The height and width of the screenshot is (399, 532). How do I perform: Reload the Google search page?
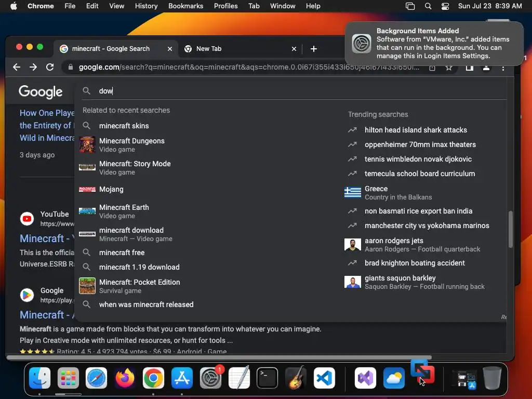(x=50, y=67)
